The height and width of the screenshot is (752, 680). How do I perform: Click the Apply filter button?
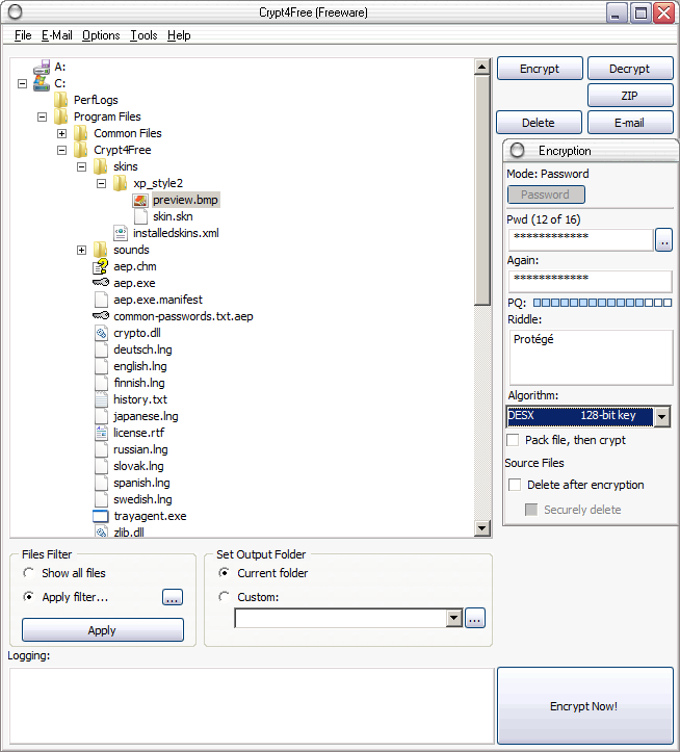[x=103, y=630]
